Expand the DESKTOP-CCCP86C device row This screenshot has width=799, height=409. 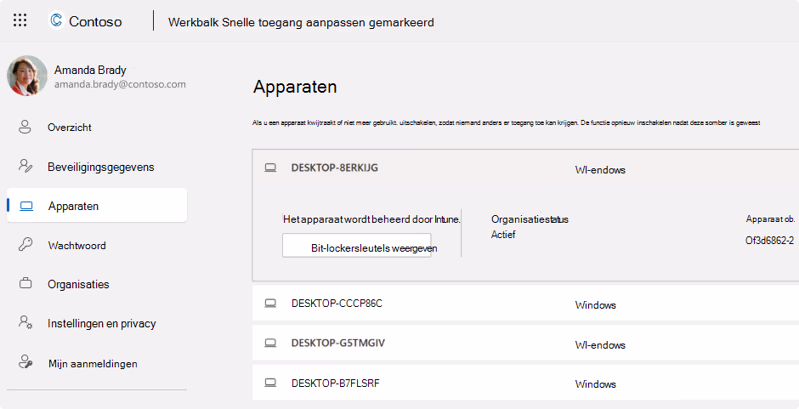[336, 303]
